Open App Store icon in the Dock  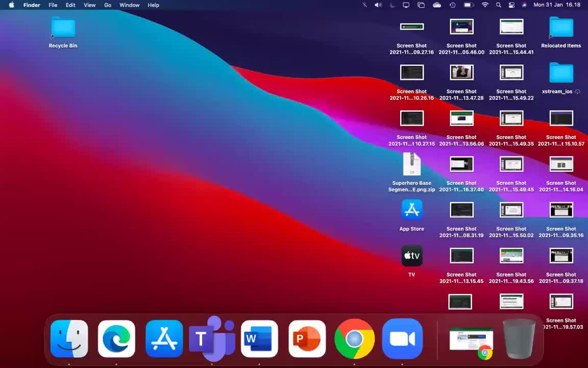(164, 339)
